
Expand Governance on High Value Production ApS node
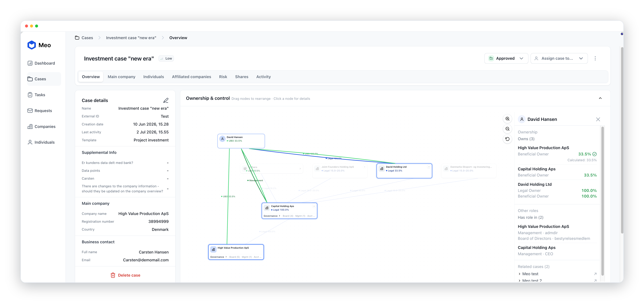tap(218, 257)
